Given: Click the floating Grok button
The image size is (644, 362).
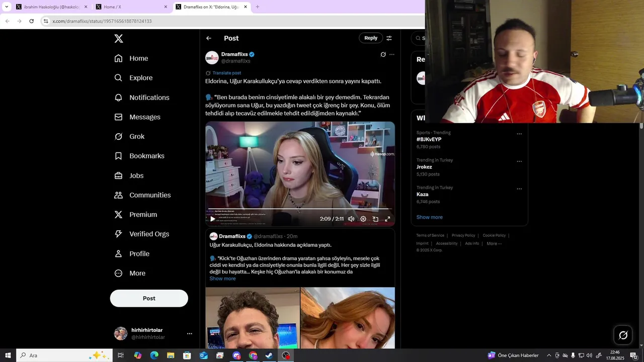Looking at the screenshot, I should point(623,335).
